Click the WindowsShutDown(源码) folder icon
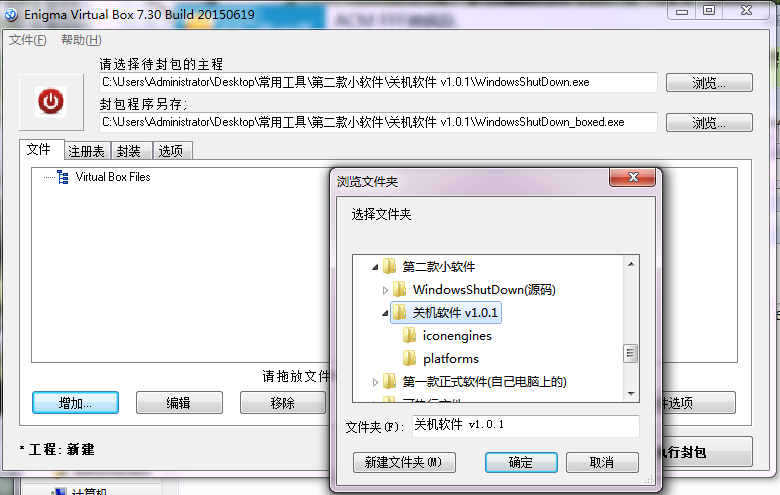This screenshot has height=495, width=780. [399, 289]
